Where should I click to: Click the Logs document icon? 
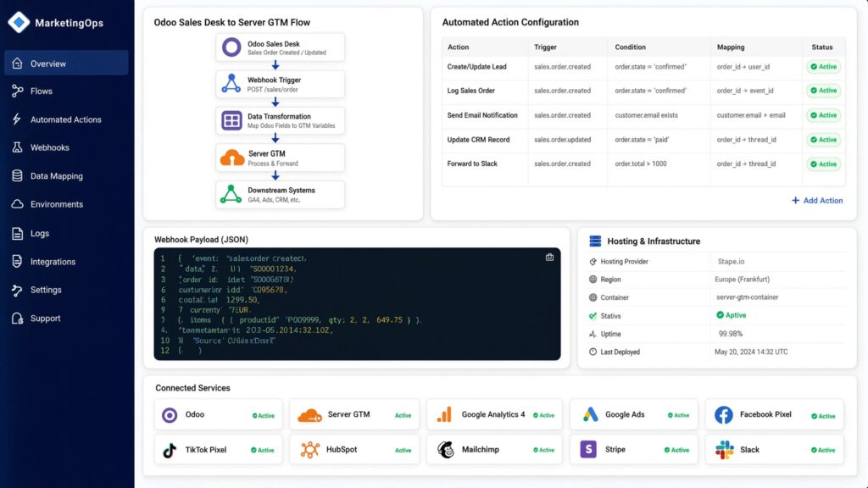coord(18,234)
